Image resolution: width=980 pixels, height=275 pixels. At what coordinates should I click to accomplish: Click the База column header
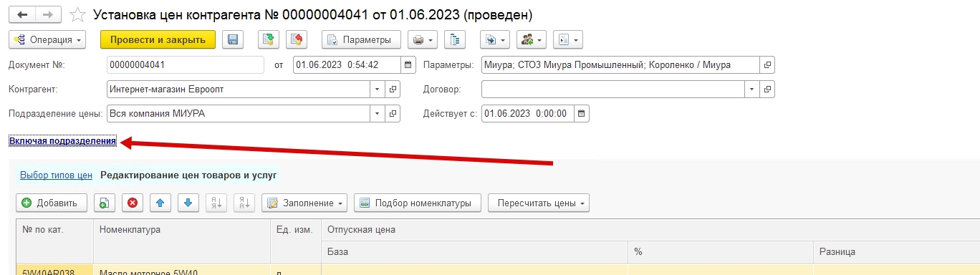(474, 252)
